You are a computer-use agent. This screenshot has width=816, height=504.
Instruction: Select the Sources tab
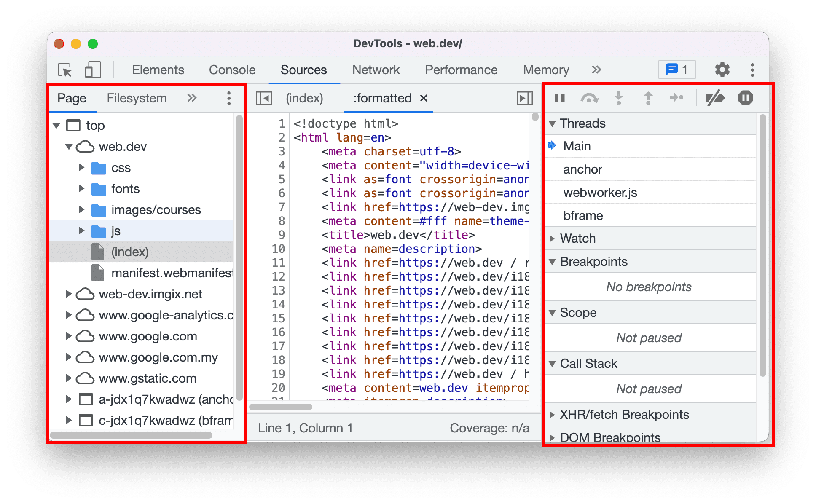click(x=303, y=70)
